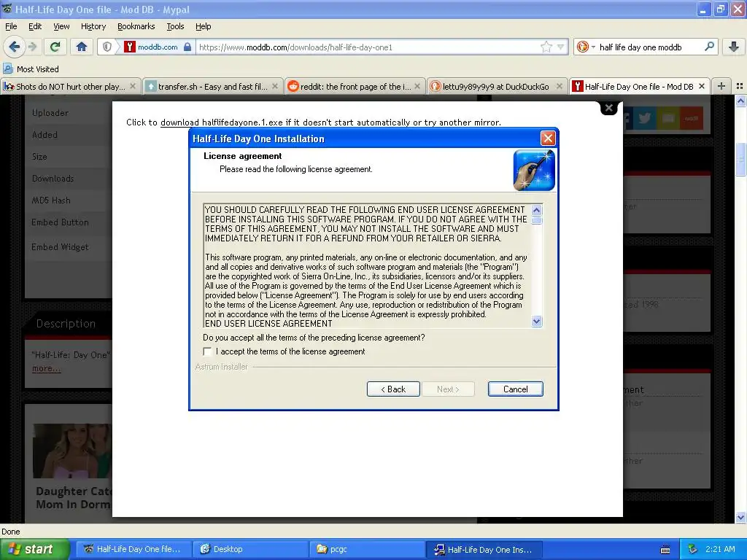Close the transfer.sh tab

[x=275, y=86]
